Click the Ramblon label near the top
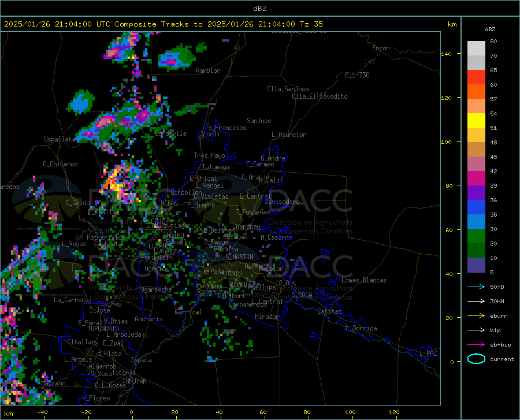This screenshot has height=420, width=520. point(208,70)
